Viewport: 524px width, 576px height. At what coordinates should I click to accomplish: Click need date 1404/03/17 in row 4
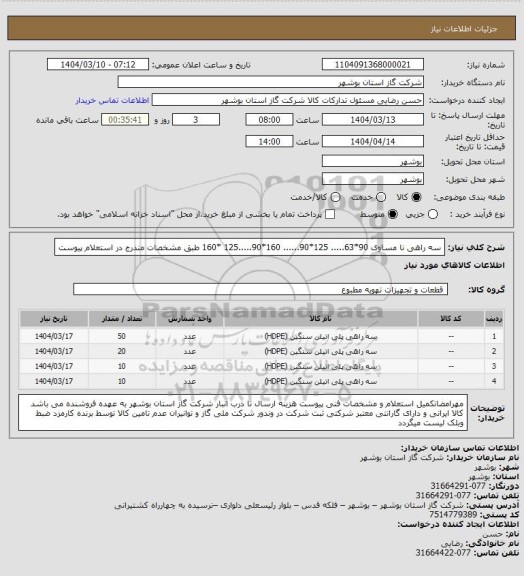point(54,381)
